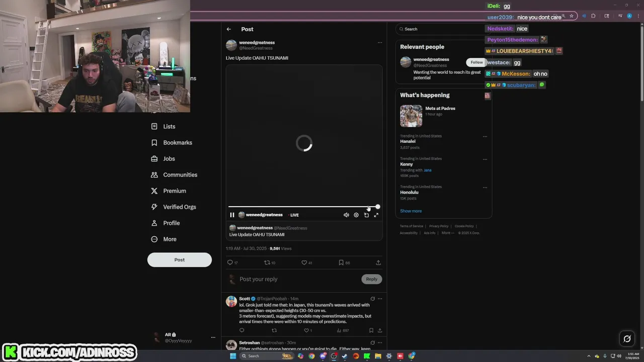
Task: Open weneedgreatness avatar in Relevant people
Action: (406, 62)
